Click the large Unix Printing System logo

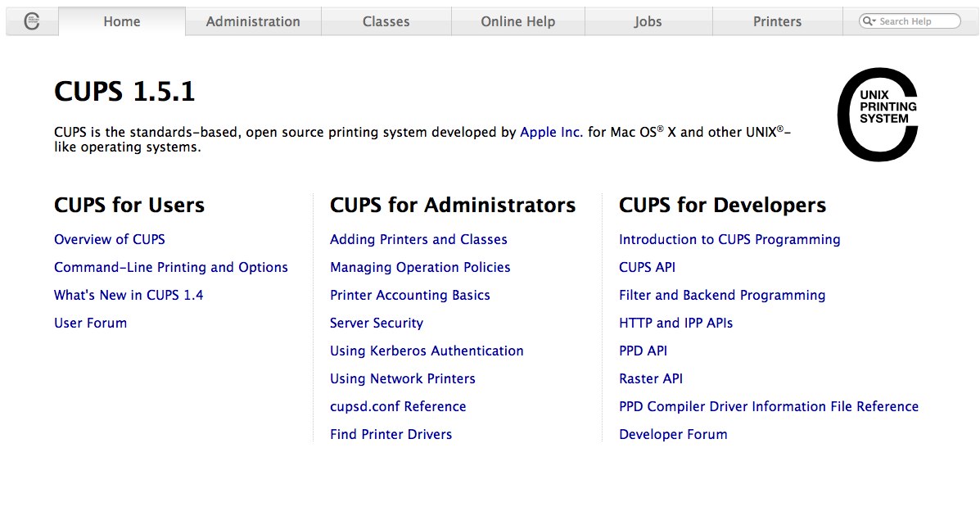(x=878, y=115)
